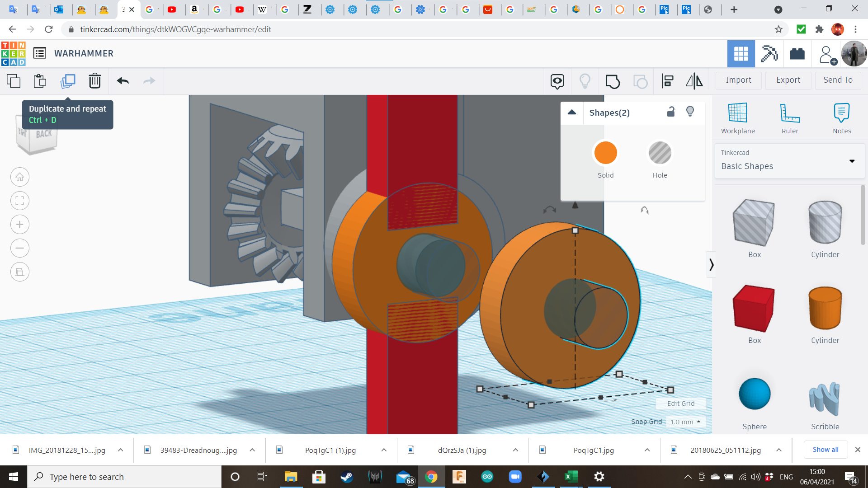
Task: Hide selected shapes with lightbulb icon
Action: coord(690,112)
